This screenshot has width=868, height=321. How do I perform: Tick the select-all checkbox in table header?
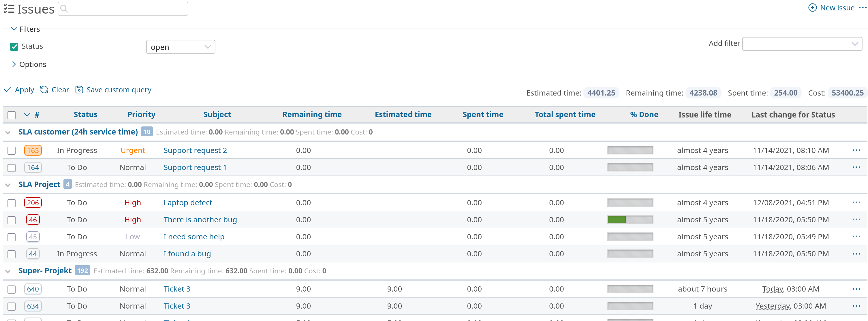click(12, 115)
